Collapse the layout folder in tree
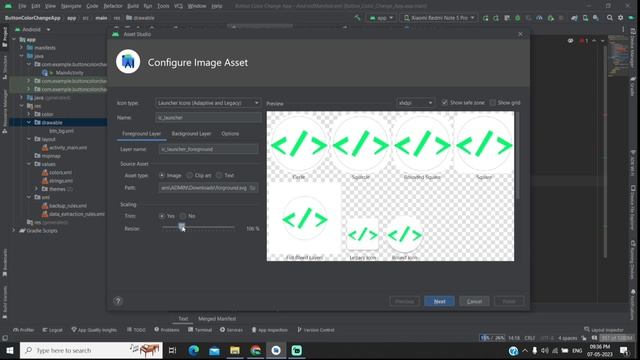Image resolution: width=640 pixels, height=360 pixels. point(29,139)
